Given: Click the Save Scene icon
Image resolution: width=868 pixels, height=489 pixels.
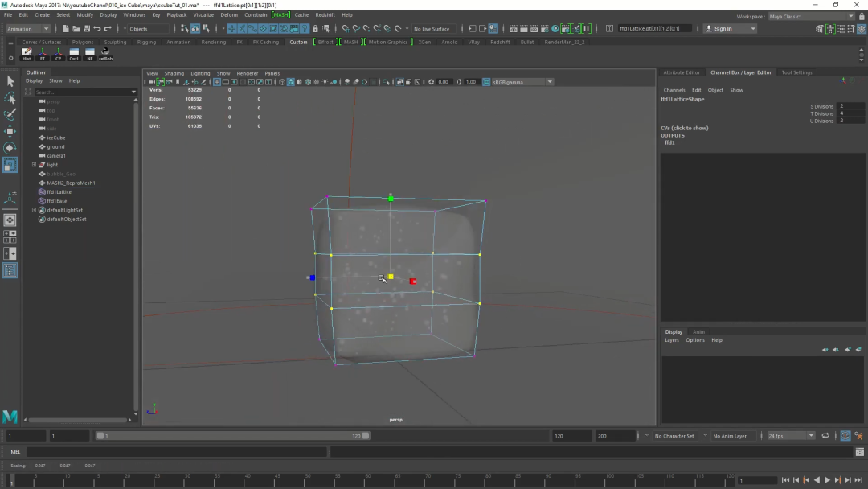Looking at the screenshot, I should pos(85,29).
